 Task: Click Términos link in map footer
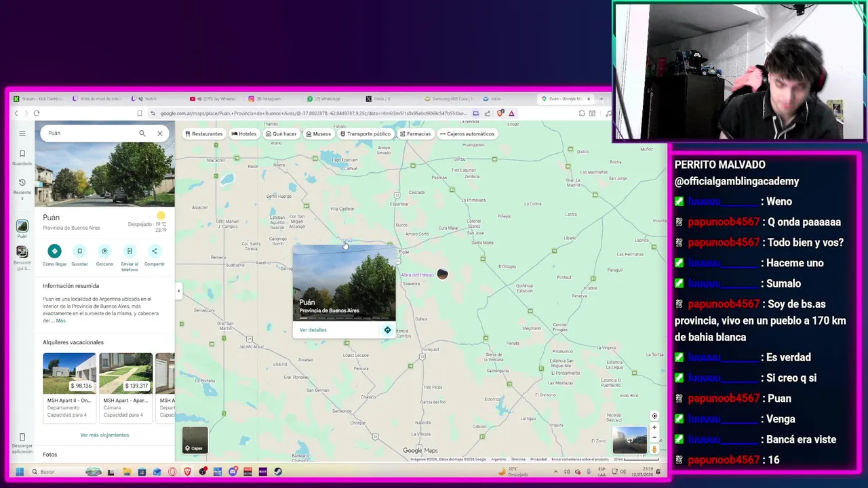point(518,459)
